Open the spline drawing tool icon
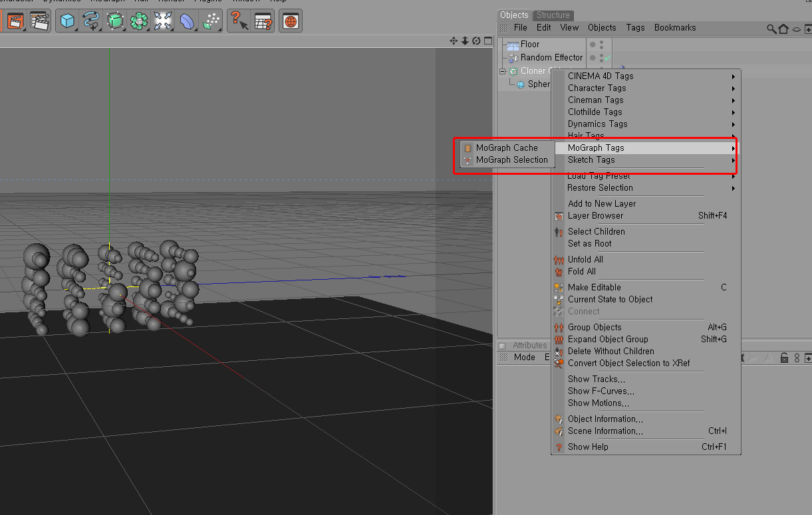Image resolution: width=812 pixels, height=515 pixels. pos(90,21)
